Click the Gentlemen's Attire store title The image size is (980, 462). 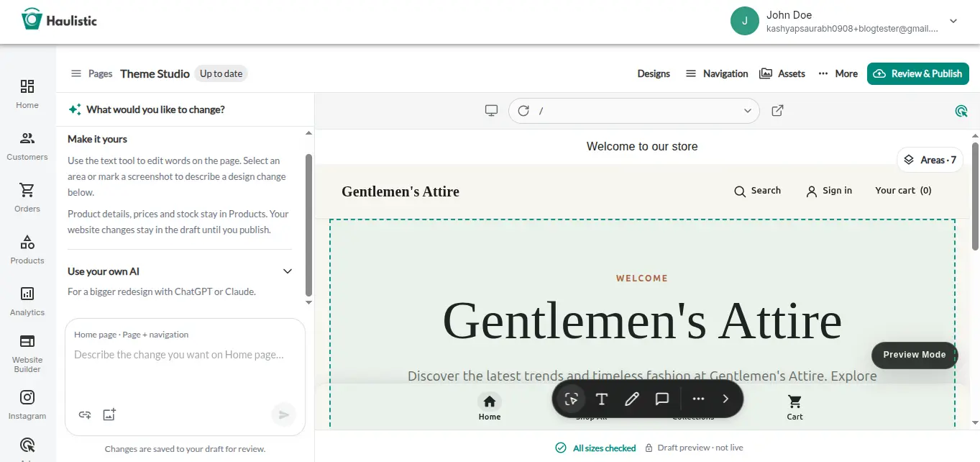pos(400,192)
